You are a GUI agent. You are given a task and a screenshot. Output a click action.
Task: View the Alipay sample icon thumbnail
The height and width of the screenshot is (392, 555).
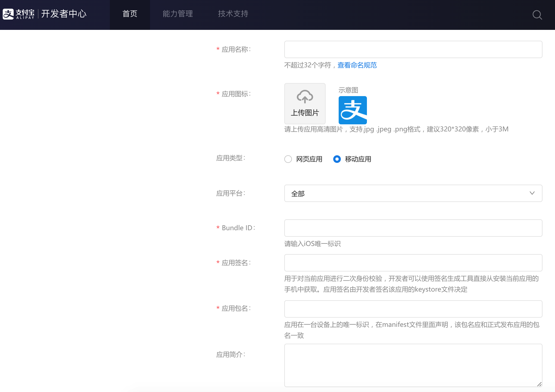[x=353, y=110]
